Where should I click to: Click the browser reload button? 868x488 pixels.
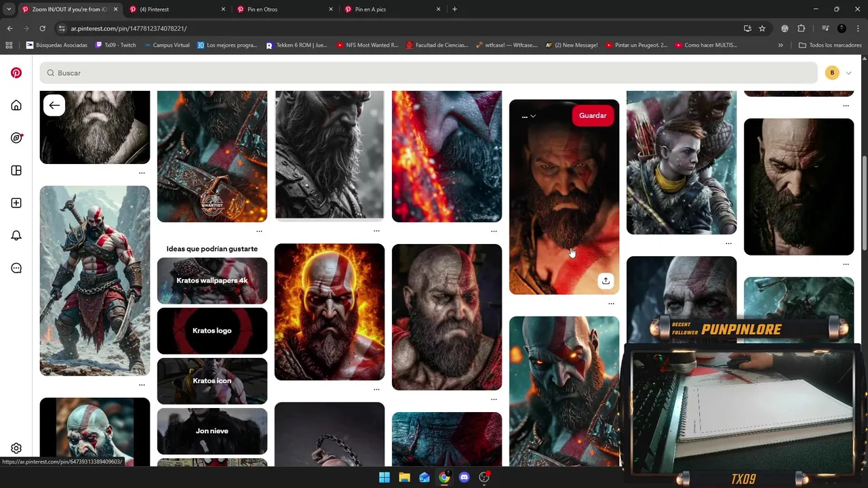click(42, 28)
